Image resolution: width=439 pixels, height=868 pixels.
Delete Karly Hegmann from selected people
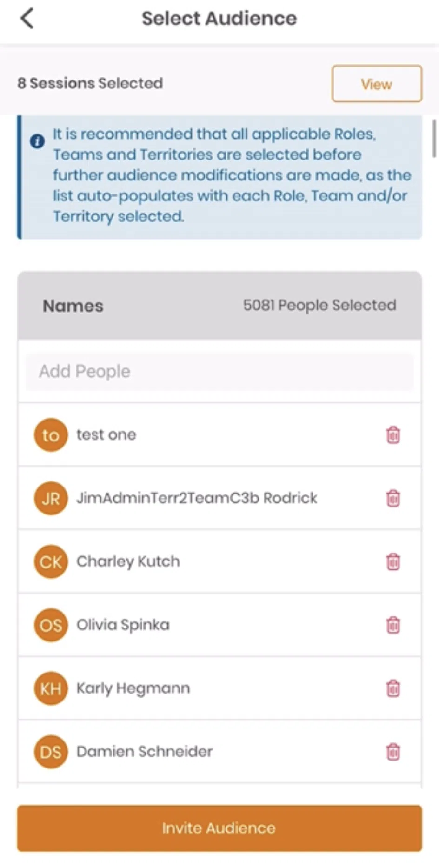pyautogui.click(x=393, y=688)
